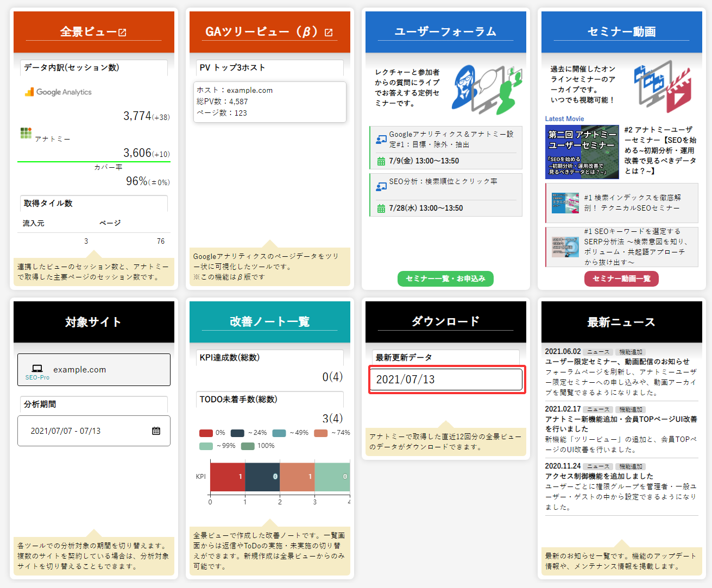
Task: Toggle orange ~74% legend swatch
Action: click(321, 433)
